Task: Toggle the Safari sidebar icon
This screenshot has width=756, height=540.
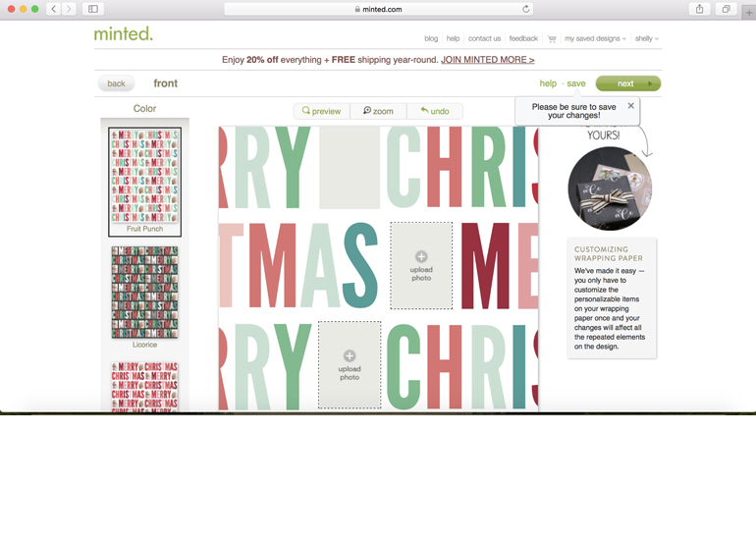Action: 93,9
